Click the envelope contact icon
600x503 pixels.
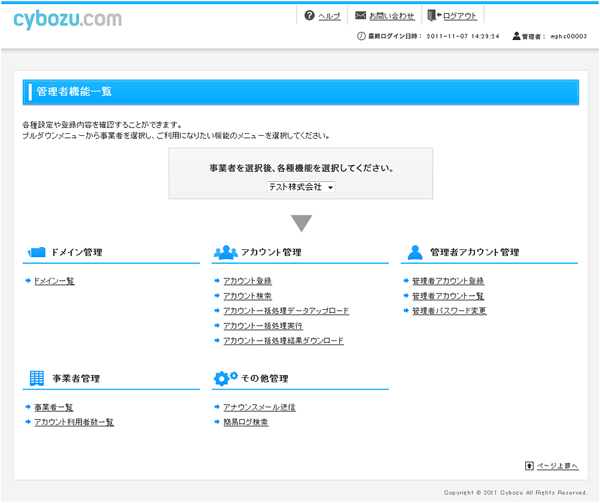pos(360,16)
